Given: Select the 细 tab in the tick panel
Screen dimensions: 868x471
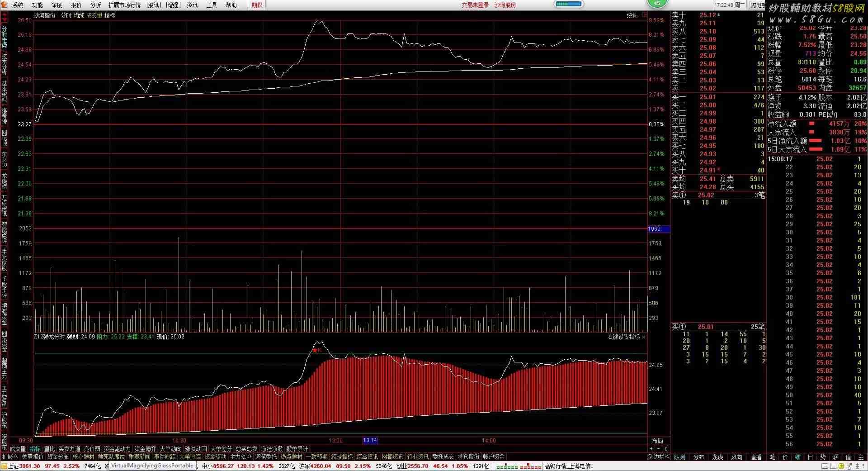Looking at the screenshot, I should tap(798, 457).
